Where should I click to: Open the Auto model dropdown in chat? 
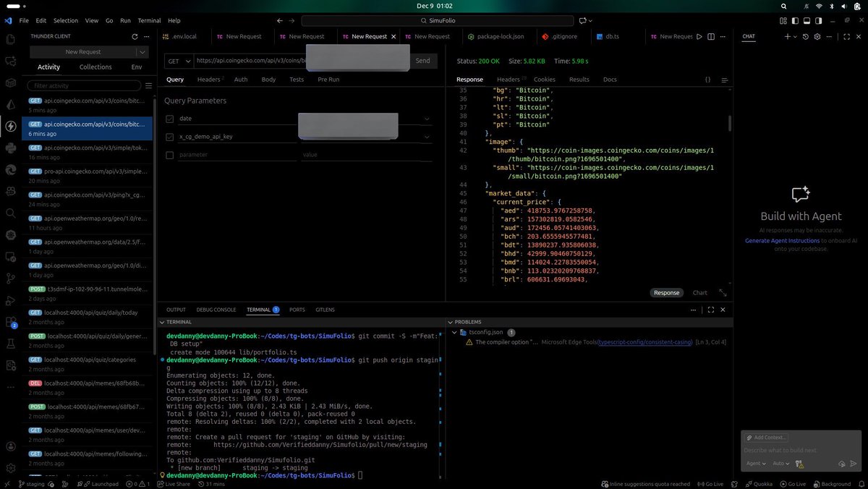[781, 464]
